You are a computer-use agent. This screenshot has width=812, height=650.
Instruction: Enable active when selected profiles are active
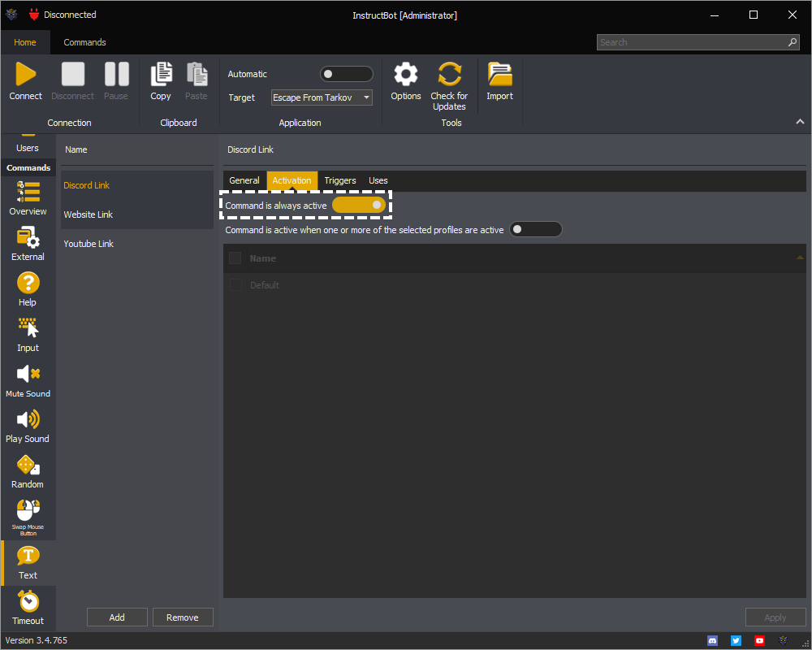point(536,230)
